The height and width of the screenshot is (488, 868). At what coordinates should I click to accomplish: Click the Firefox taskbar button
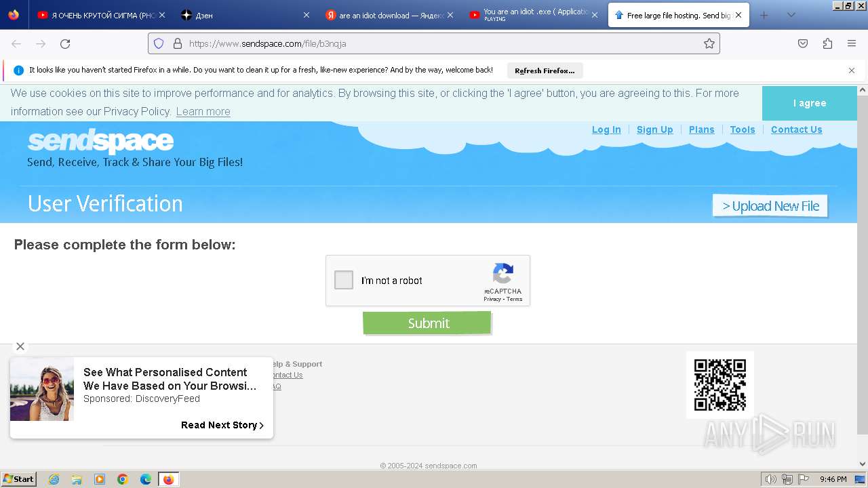tap(169, 479)
